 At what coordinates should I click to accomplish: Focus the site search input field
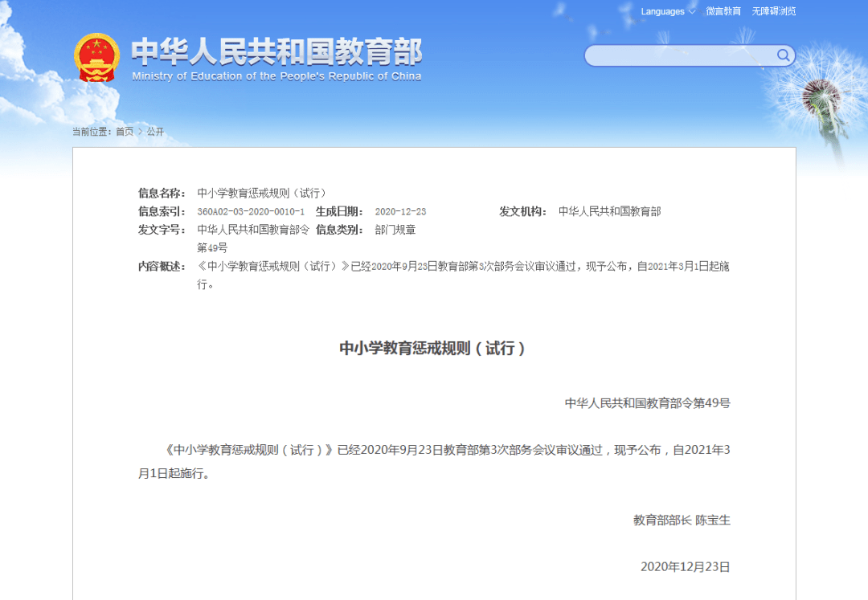[x=679, y=55]
